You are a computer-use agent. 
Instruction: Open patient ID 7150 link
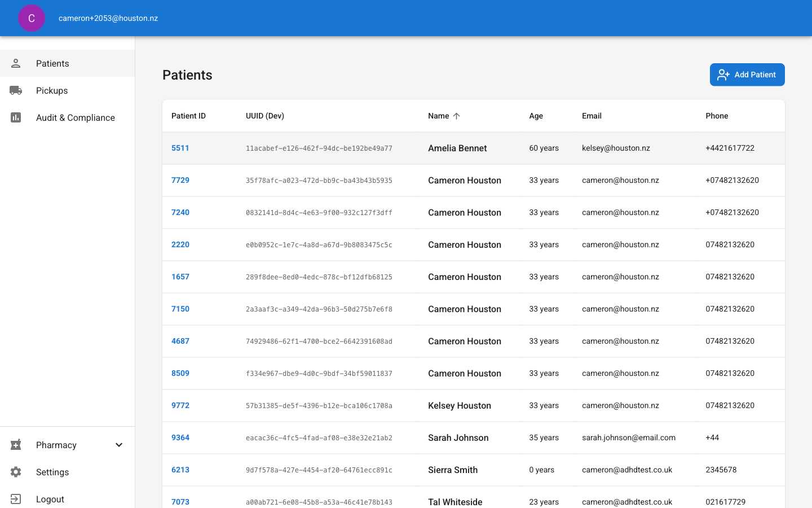(180, 309)
